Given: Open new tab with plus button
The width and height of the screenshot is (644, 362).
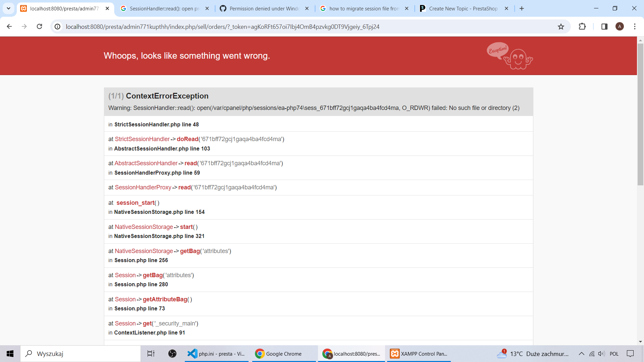Looking at the screenshot, I should [522, 8].
